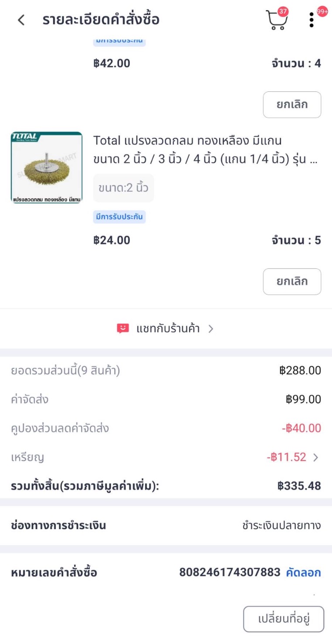Image resolution: width=332 pixels, height=644 pixels.
Task: Open the Total แปรงลวดกลม product title
Action: click(x=205, y=150)
